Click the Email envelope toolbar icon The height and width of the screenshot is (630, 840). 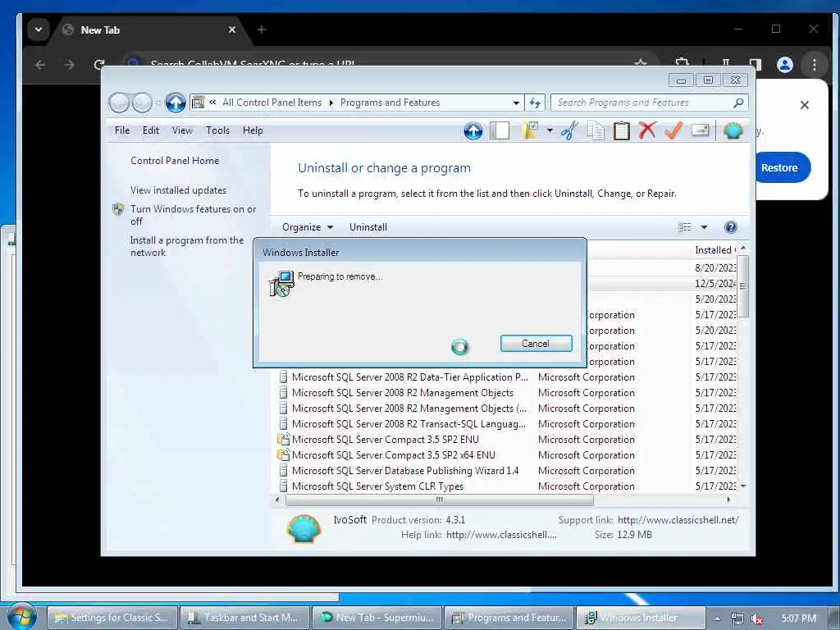[x=700, y=130]
